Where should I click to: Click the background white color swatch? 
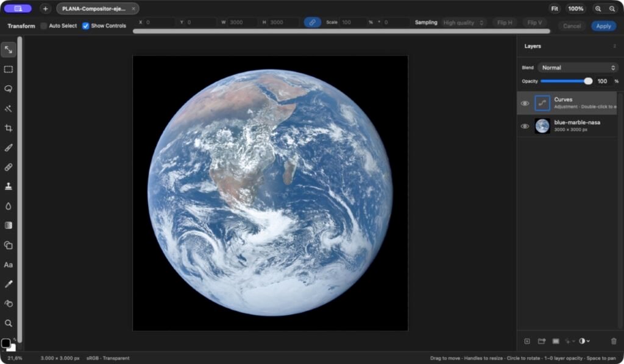point(13,349)
